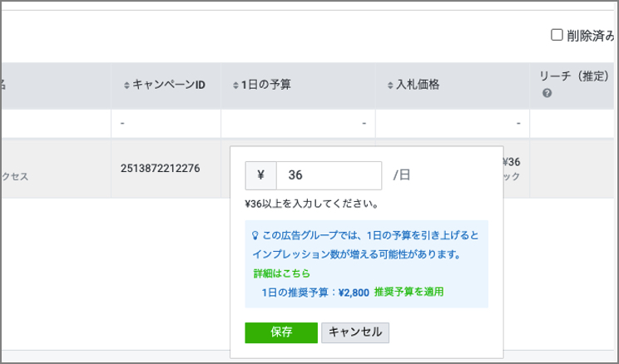
Task: Save the budget with 保存 button
Action: click(281, 332)
